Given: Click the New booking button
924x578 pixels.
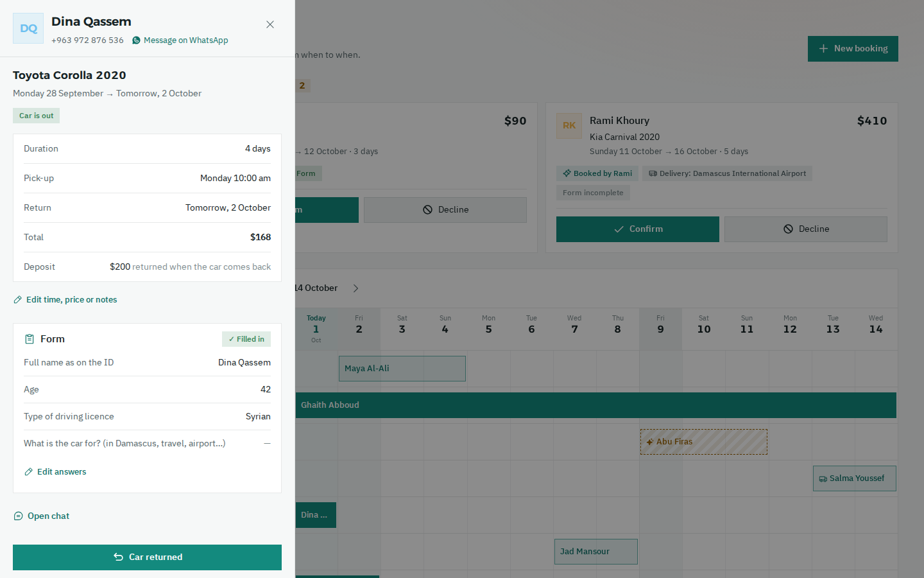Looking at the screenshot, I should click(x=853, y=49).
